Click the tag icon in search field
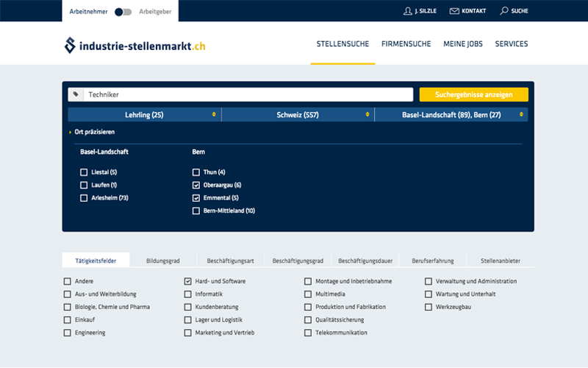The image size is (588, 368). (76, 95)
